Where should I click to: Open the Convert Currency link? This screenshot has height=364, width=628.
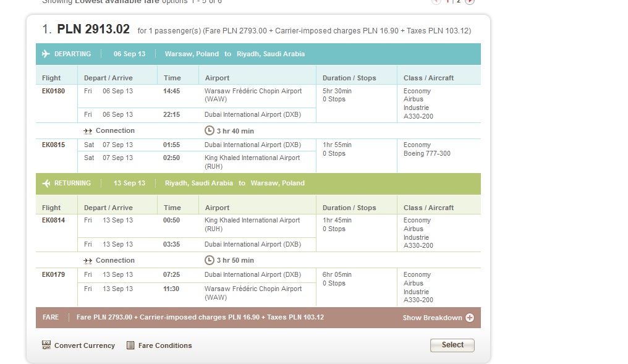(85, 345)
